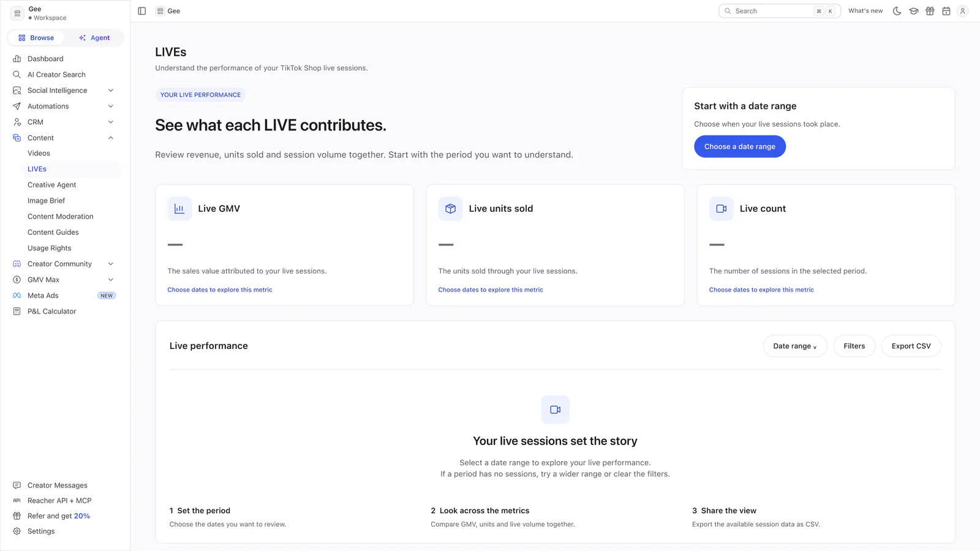Open the user profile avatar icon
Screen dimensions: 980x551
(963, 11)
